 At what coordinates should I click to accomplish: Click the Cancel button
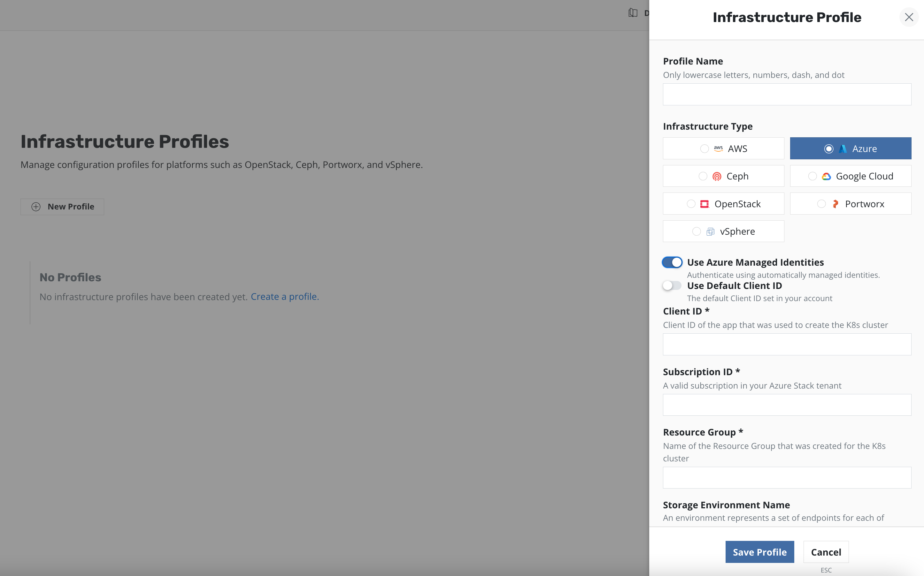coord(826,552)
